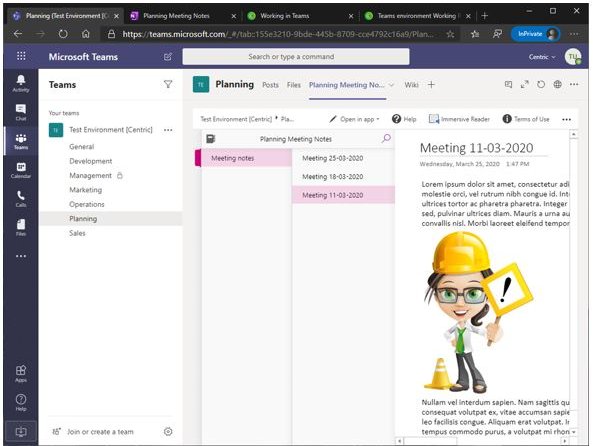Screen dimensions: 593x446
Task: Reload the Planning Meeting Notes tab
Action: pos(541,84)
